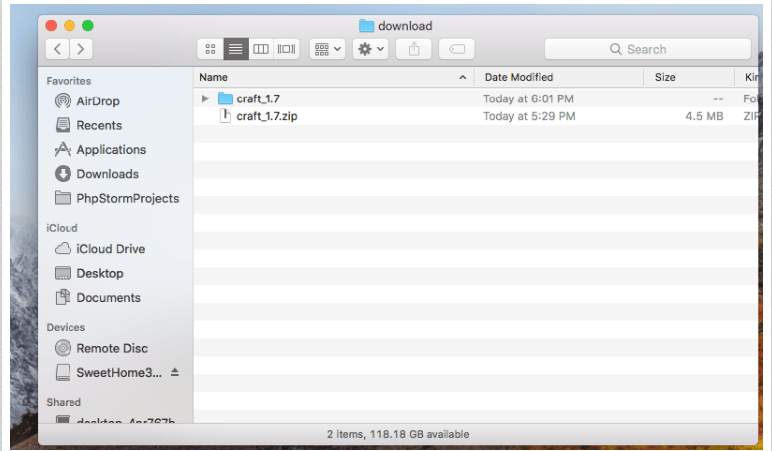The height and width of the screenshot is (451, 772).
Task: Open iCloud Drive in the sidebar
Action: 110,249
